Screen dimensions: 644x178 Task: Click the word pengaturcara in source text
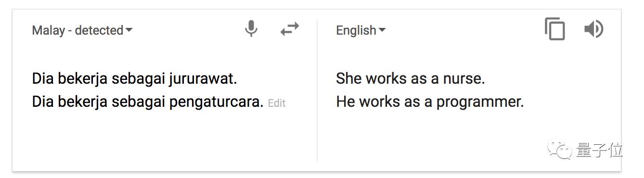[x=216, y=102]
